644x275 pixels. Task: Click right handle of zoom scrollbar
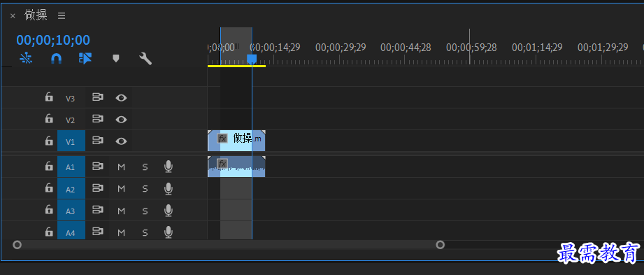pyautogui.click(x=441, y=245)
